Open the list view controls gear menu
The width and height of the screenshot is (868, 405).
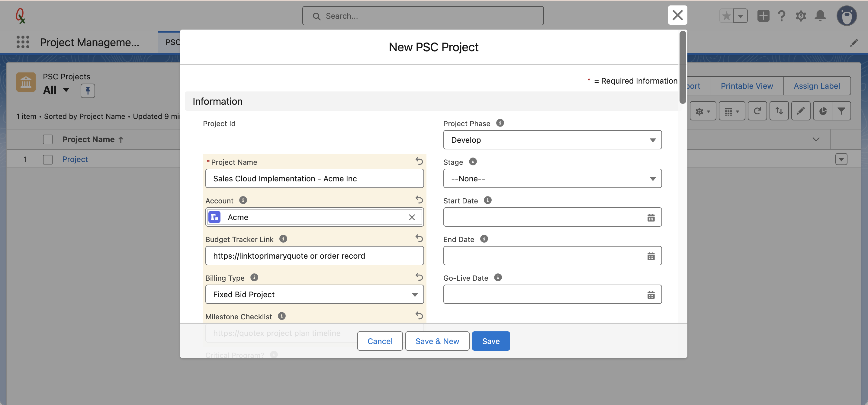click(x=702, y=111)
